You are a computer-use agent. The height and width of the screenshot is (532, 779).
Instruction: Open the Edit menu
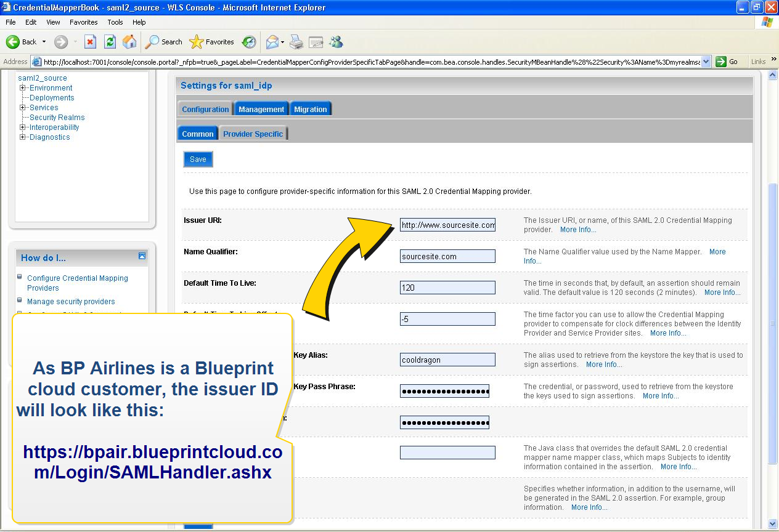tap(31, 22)
